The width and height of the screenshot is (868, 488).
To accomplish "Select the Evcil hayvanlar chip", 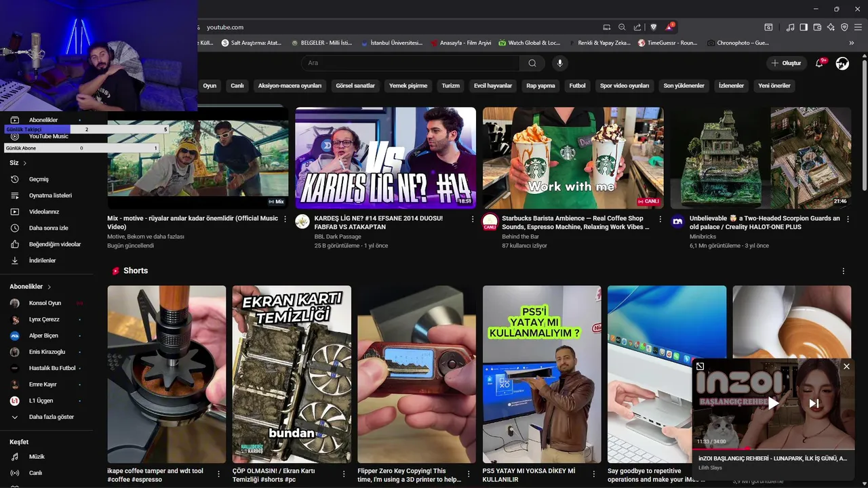I will (x=493, y=85).
